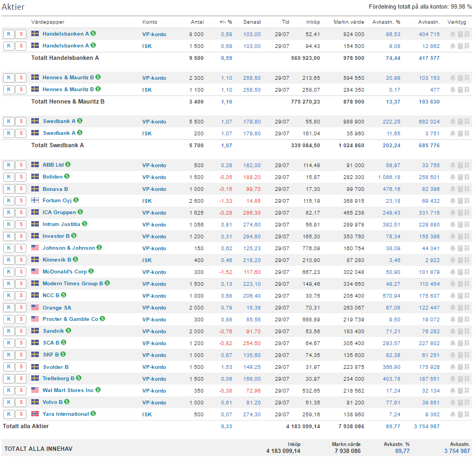Click K button in Orange SA row
Viewport: 476px width, 460px height.
coord(9,307)
